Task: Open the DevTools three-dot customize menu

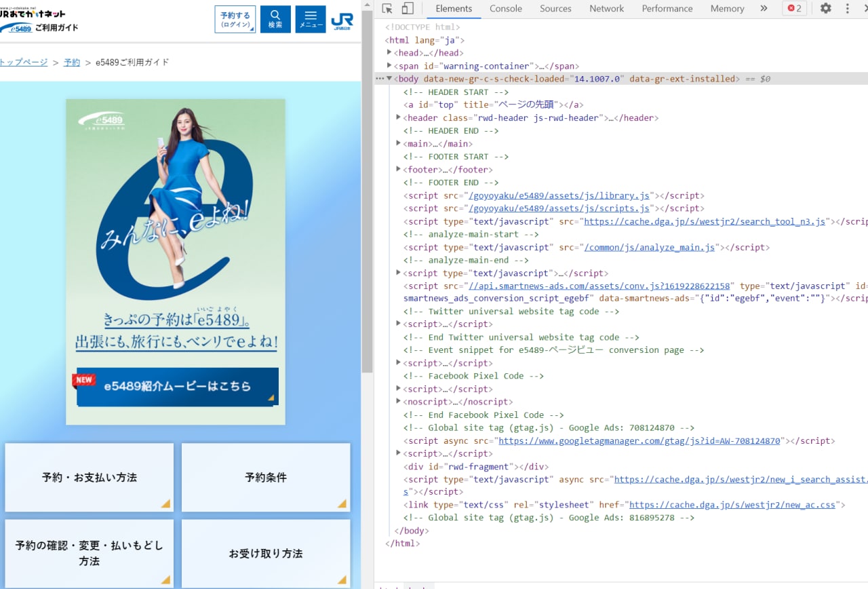Action: coord(847,9)
